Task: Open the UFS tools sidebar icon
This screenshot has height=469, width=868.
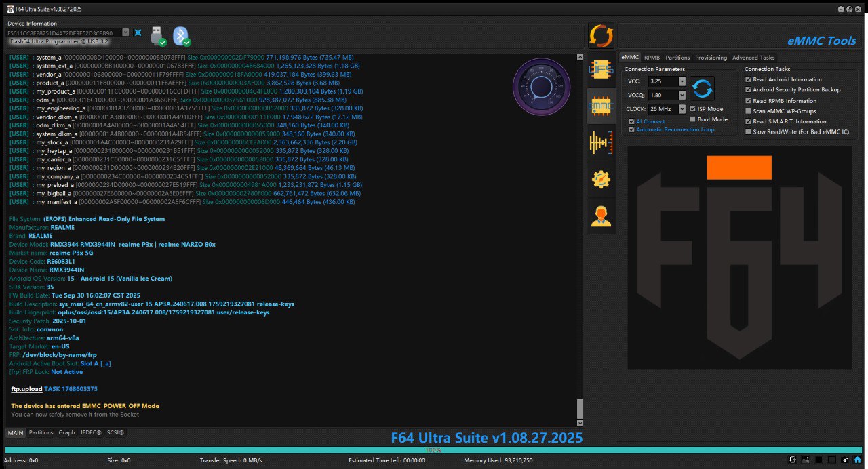Action: [x=601, y=68]
